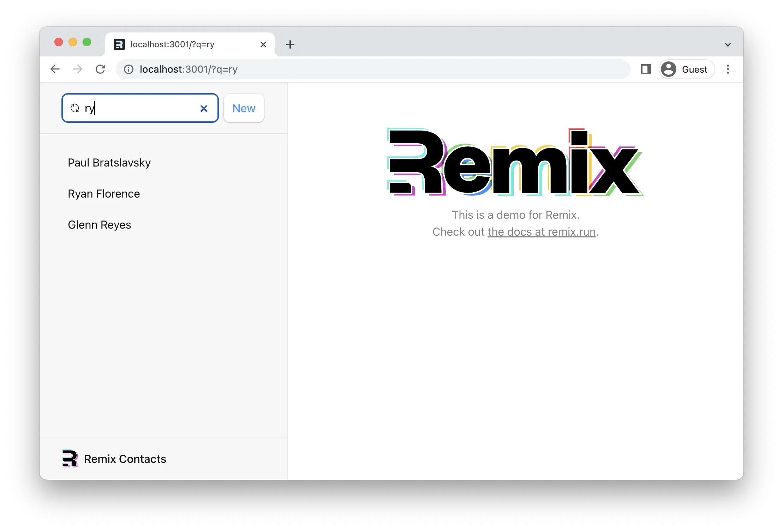Click the green macOS maximize button
The height and width of the screenshot is (532, 783).
tap(87, 42)
